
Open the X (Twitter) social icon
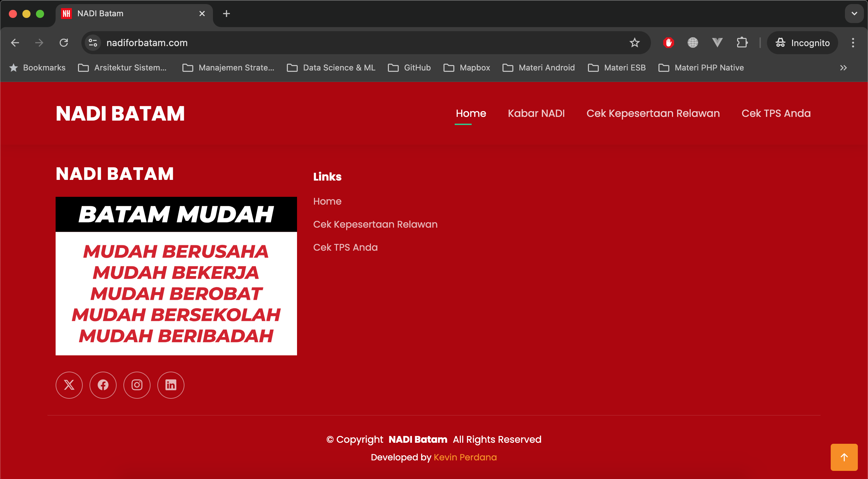click(69, 385)
